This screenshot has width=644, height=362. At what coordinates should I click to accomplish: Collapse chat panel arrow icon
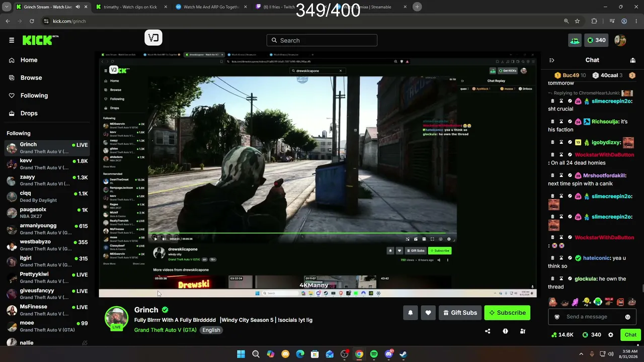pos(551,60)
